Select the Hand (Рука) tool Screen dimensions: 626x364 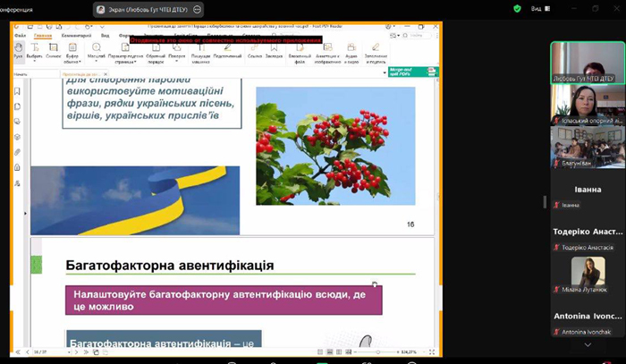pyautogui.click(x=19, y=51)
